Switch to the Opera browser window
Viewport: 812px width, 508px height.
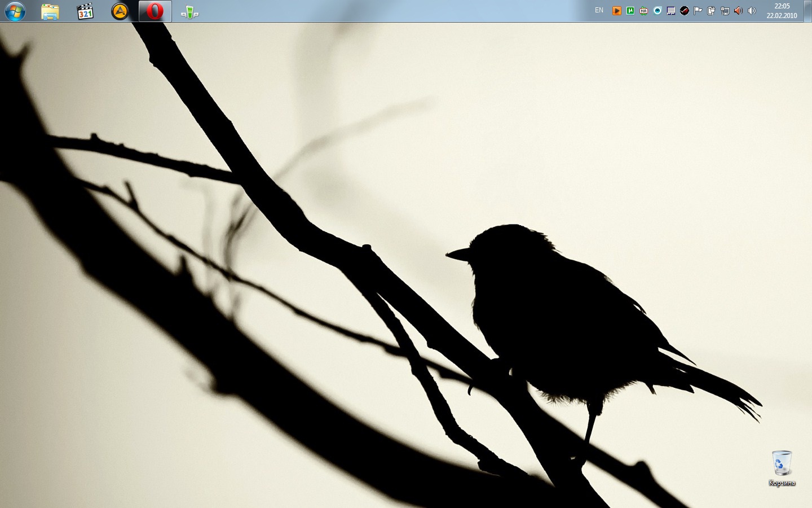coord(155,11)
